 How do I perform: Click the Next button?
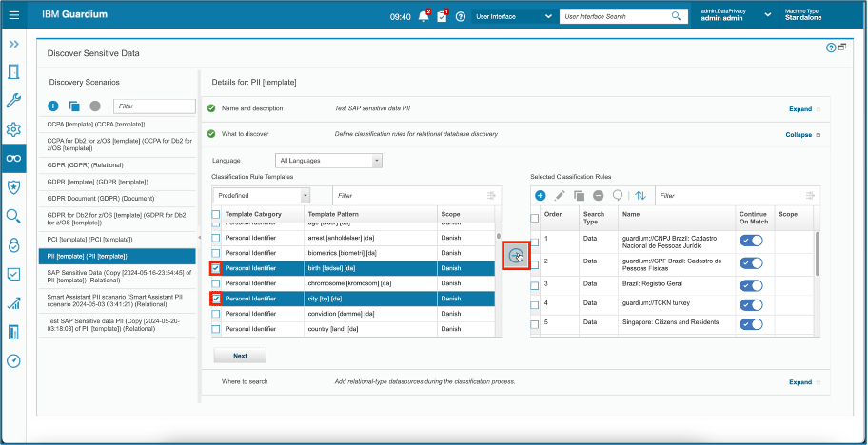click(x=240, y=356)
